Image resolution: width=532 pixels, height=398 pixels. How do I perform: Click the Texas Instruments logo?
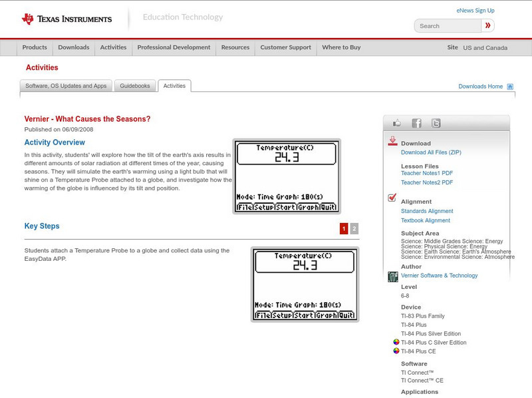(66, 19)
